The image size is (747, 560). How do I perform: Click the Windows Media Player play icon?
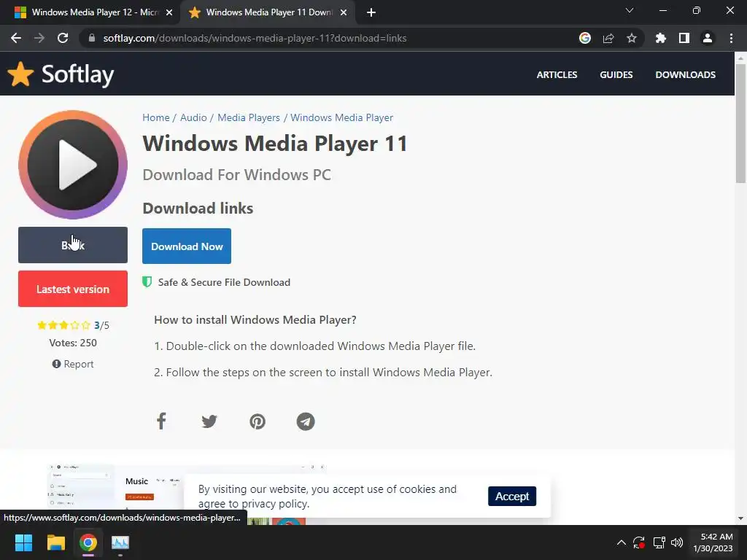click(73, 165)
